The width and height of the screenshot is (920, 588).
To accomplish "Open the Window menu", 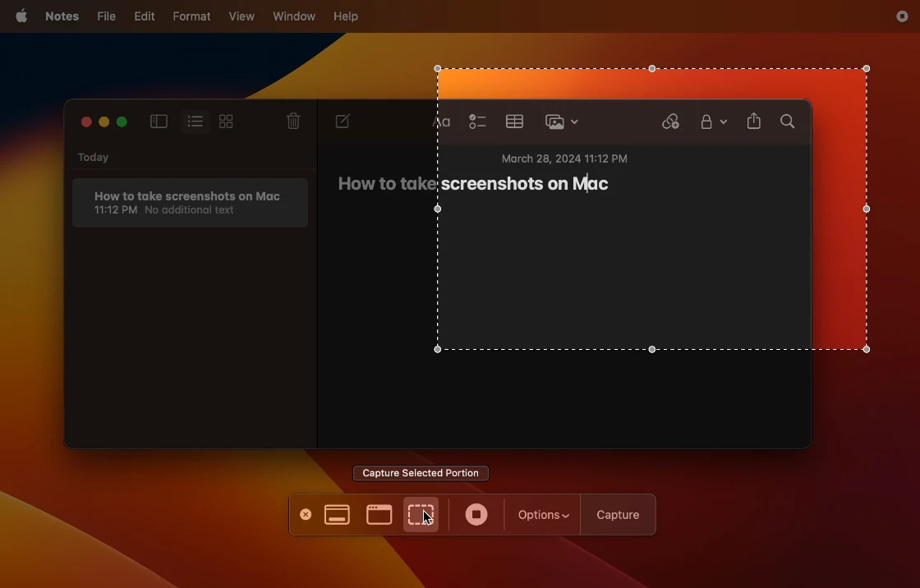I will (x=294, y=16).
